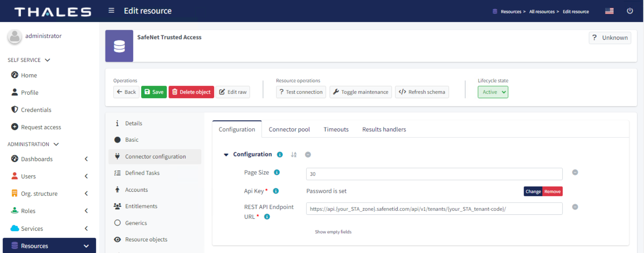The width and height of the screenshot is (644, 253).
Task: Click the Credentials shield icon
Action: point(15,109)
